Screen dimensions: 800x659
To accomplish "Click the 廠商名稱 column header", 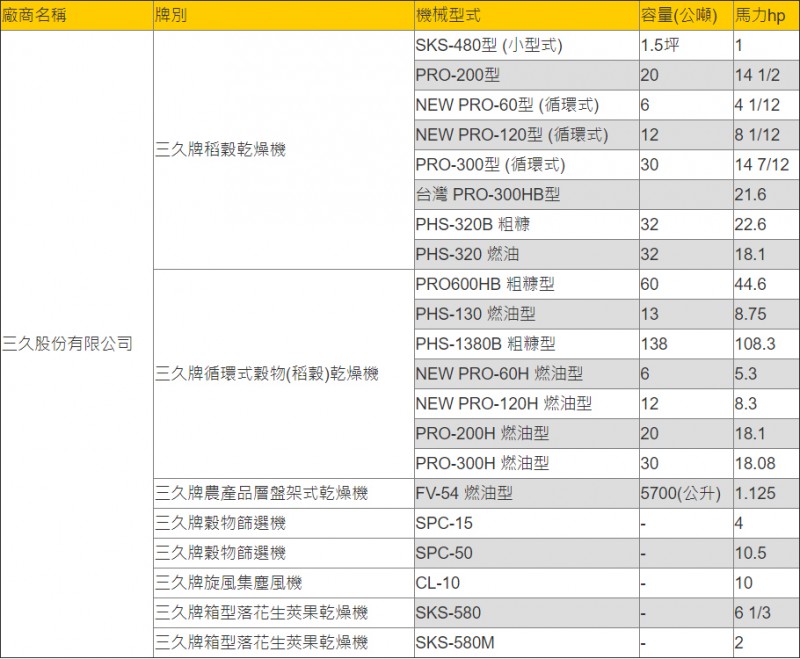I will click(x=77, y=15).
